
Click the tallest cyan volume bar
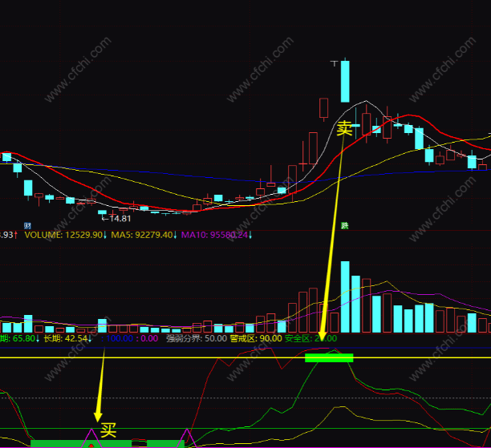(345, 297)
